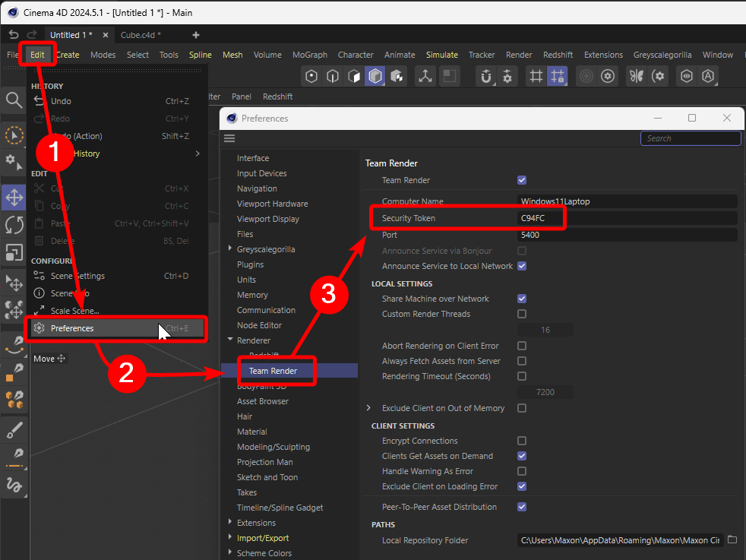Open snap settings gear-with-arrows icon
Viewport: 746px width, 560px height.
507,76
